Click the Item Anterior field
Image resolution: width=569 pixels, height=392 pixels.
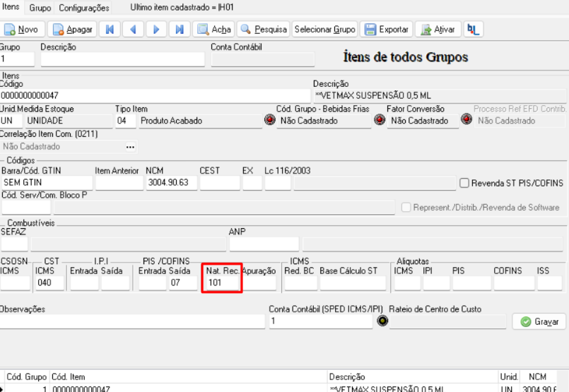119,183
